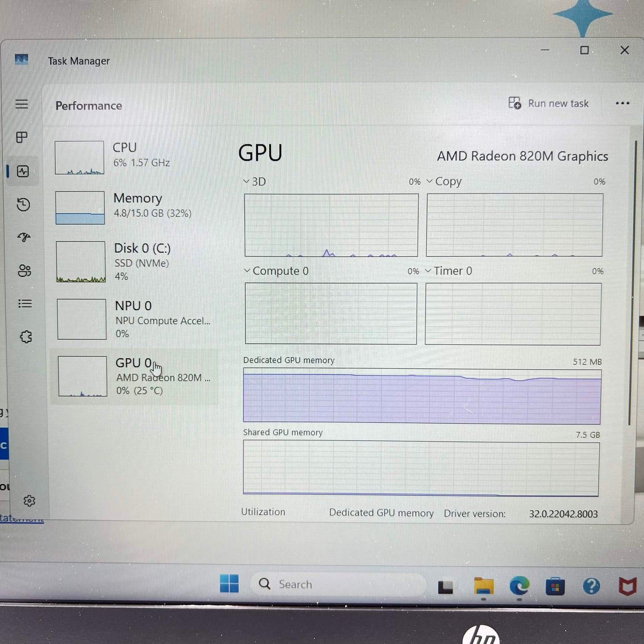Screen dimensions: 644x644
Task: Click the Timer 0 usage graph
Action: (x=513, y=314)
